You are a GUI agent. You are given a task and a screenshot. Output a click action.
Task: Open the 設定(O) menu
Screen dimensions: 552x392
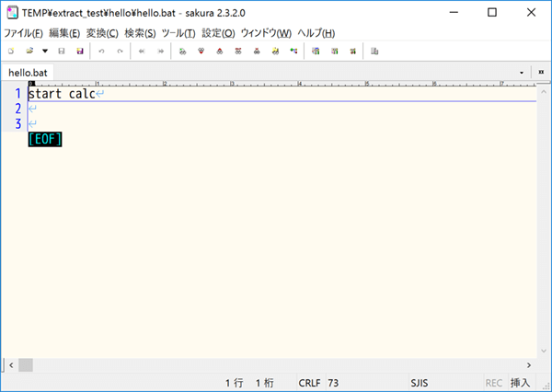click(218, 33)
